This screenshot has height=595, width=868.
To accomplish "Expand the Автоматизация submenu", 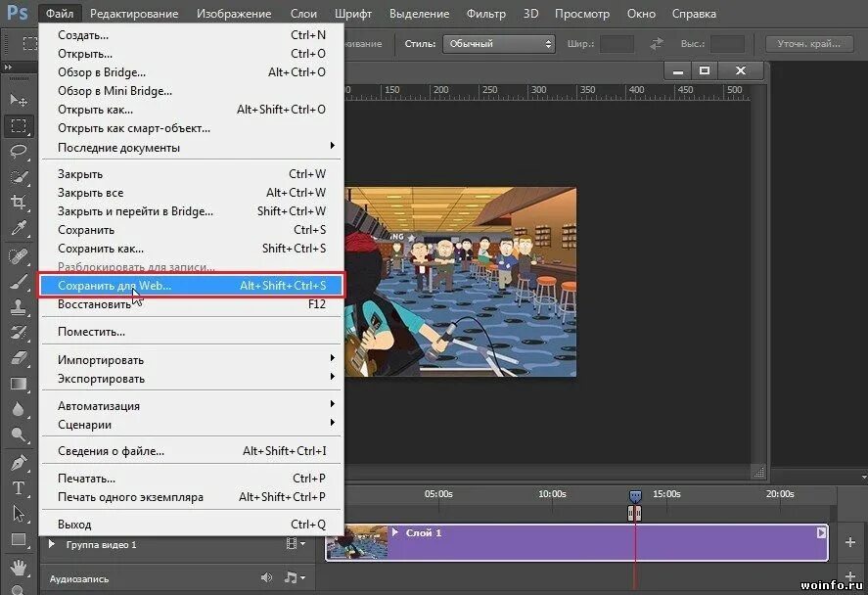I will click(332, 404).
